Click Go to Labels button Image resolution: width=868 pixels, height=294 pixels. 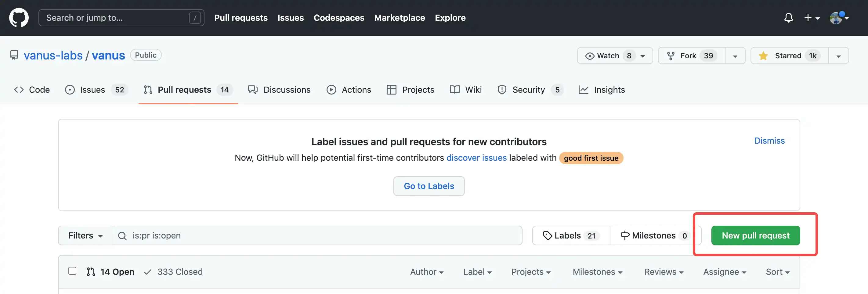[429, 186]
